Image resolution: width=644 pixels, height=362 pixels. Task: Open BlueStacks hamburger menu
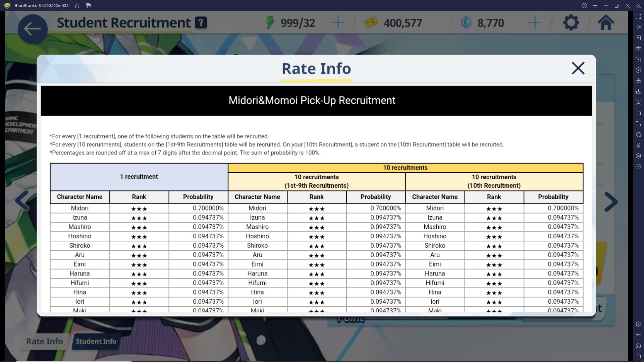595,6
